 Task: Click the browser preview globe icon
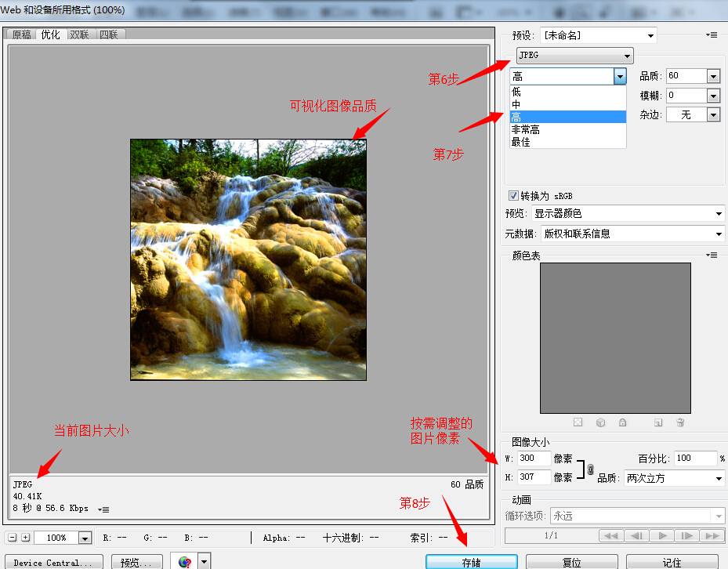185,562
